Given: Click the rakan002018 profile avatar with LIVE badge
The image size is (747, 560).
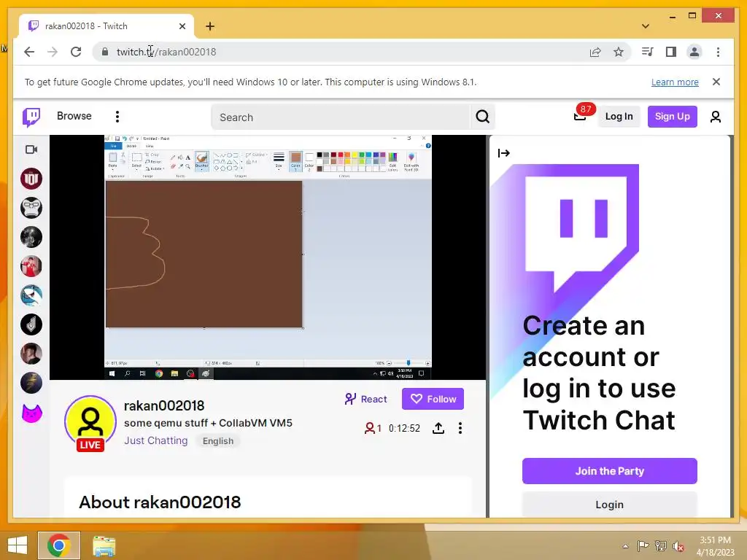Looking at the screenshot, I should coord(90,423).
